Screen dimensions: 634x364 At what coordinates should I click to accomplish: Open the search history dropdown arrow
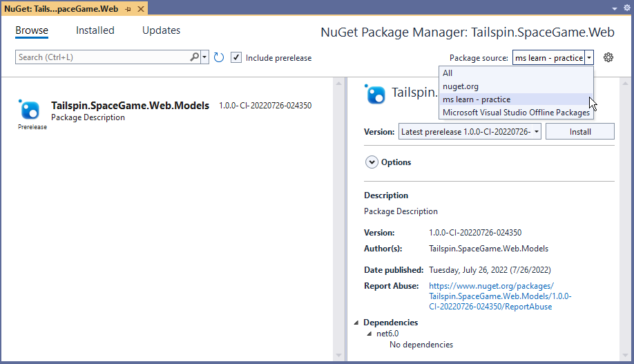click(x=204, y=57)
